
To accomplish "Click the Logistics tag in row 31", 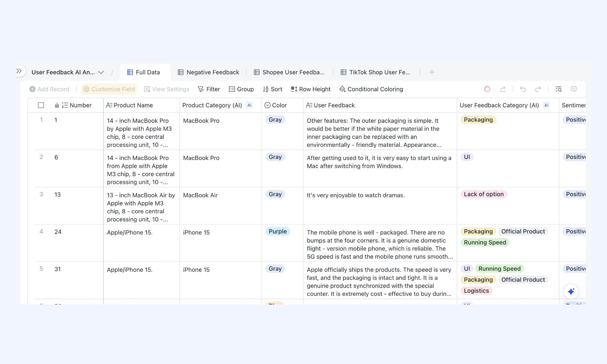I will coord(476,291).
